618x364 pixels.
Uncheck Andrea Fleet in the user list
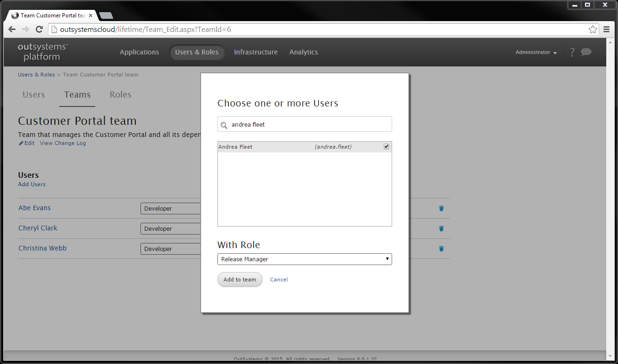(x=386, y=146)
